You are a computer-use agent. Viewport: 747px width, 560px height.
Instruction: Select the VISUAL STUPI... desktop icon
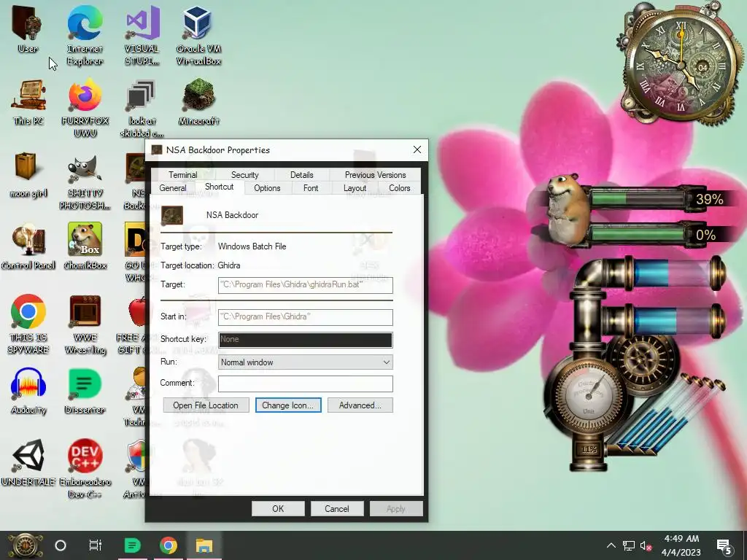[142, 36]
